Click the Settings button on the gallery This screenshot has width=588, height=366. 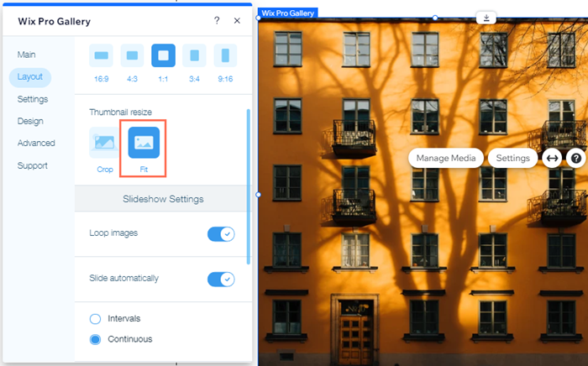pos(512,158)
